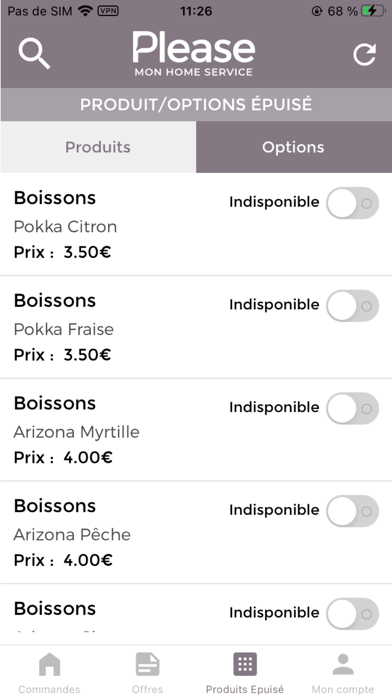Image resolution: width=392 pixels, height=696 pixels.
Task: Switch to the Options tab
Action: [x=293, y=147]
